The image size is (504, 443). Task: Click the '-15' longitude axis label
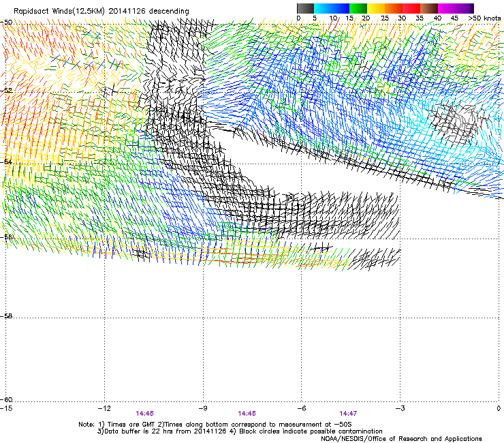pyautogui.click(x=6, y=408)
